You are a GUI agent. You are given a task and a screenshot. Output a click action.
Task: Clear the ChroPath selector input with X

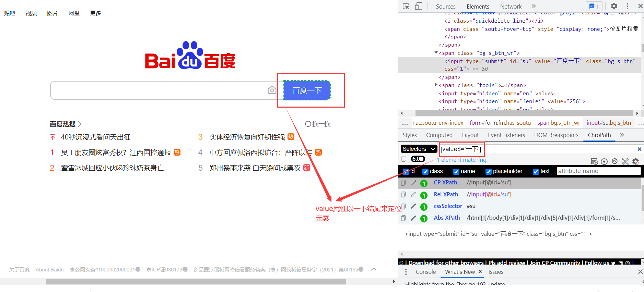coord(639,149)
